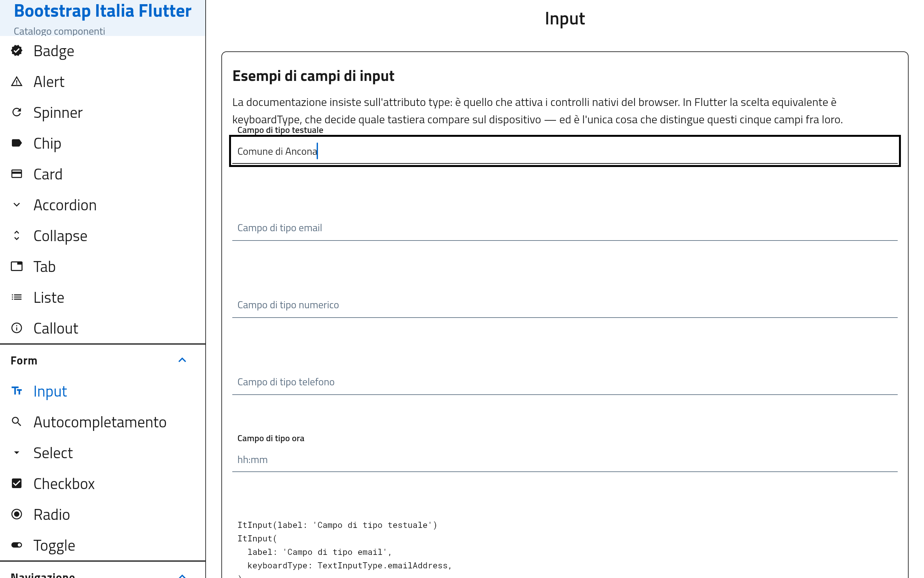The height and width of the screenshot is (578, 924).
Task: Open the Alert component page
Action: pyautogui.click(x=103, y=82)
